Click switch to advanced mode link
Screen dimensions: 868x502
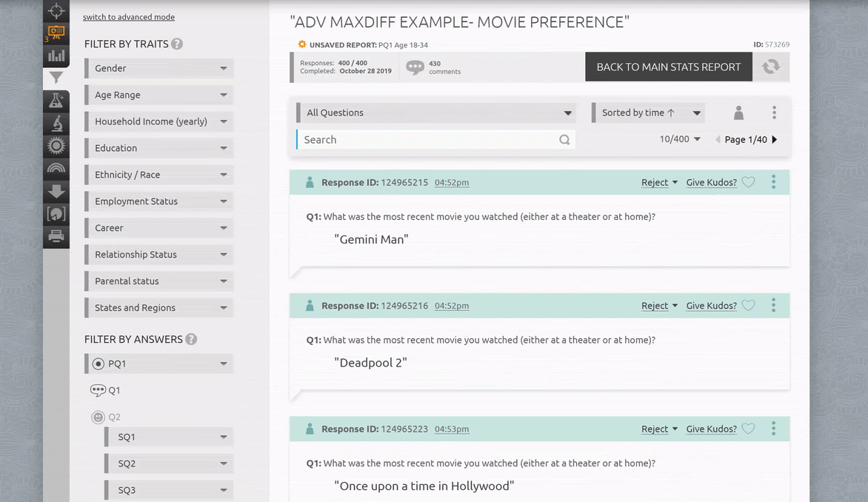(128, 17)
